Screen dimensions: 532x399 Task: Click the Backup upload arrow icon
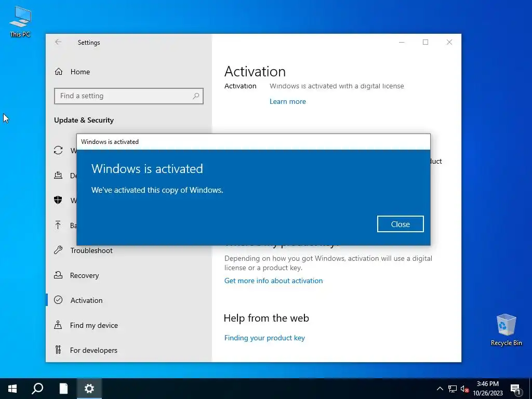[x=58, y=225]
